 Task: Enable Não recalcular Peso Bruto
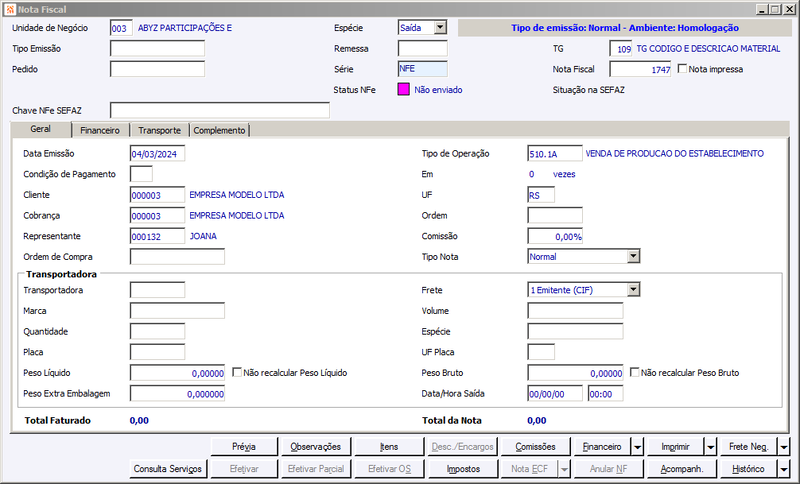tap(634, 372)
